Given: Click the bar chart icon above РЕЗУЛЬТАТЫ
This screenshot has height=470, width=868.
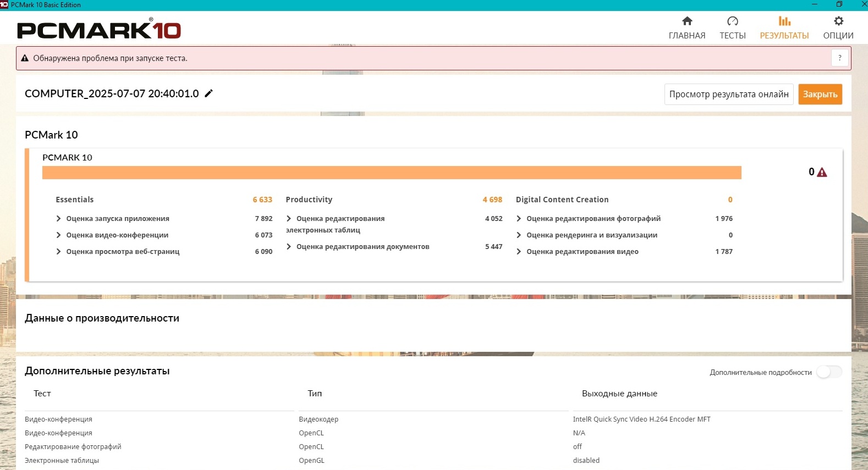Looking at the screenshot, I should click(x=784, y=21).
